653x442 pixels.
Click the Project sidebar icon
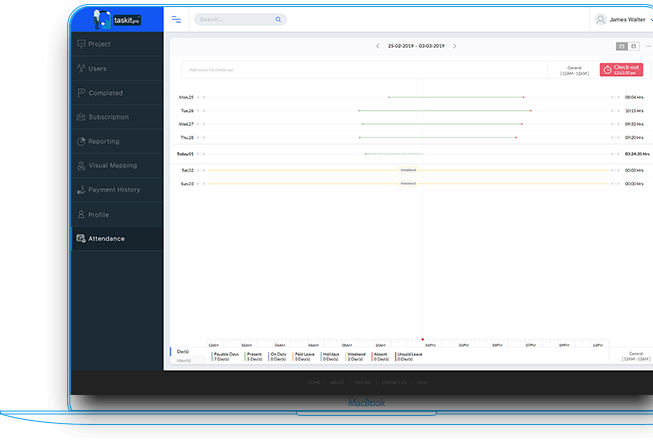pos(81,44)
